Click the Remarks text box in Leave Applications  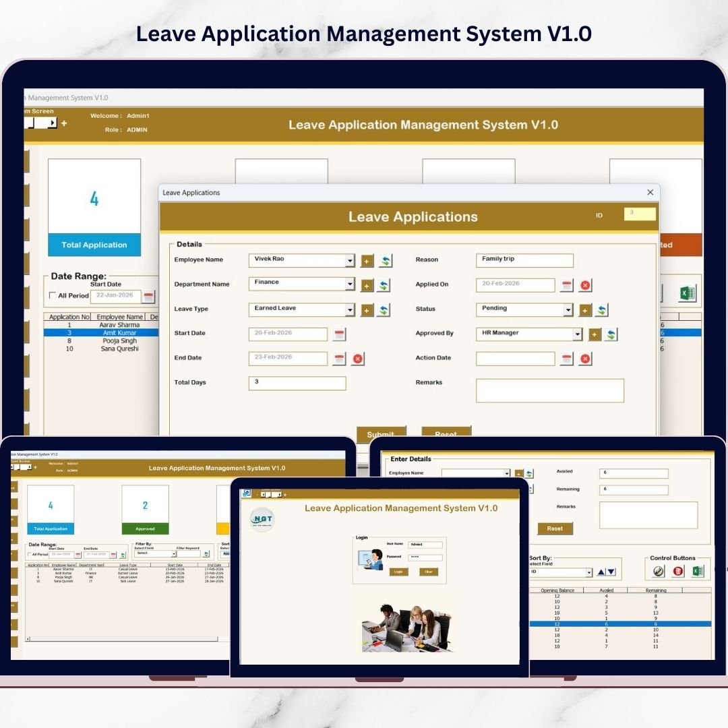549,390
